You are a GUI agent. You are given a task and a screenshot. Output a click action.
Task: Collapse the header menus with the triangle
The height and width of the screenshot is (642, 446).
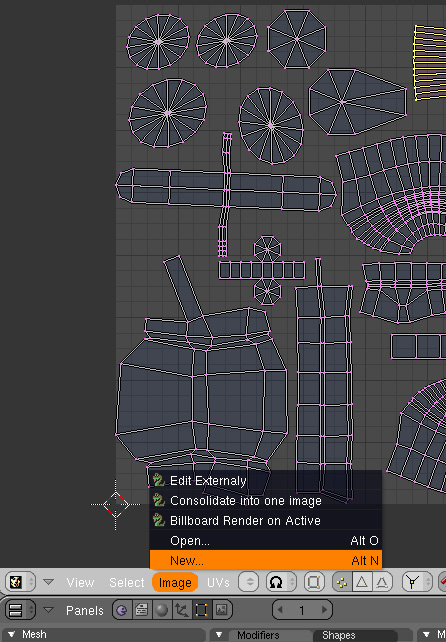pos(49,581)
